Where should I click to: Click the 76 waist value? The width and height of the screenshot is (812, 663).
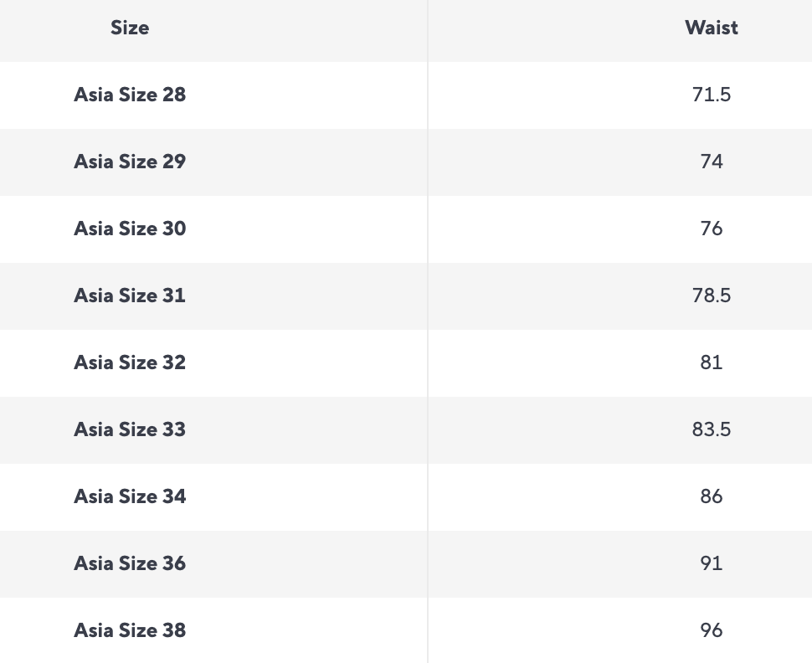[711, 229]
